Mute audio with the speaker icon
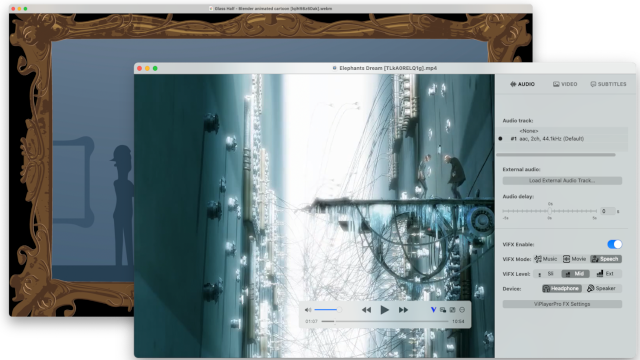The image size is (640, 360). (308, 310)
